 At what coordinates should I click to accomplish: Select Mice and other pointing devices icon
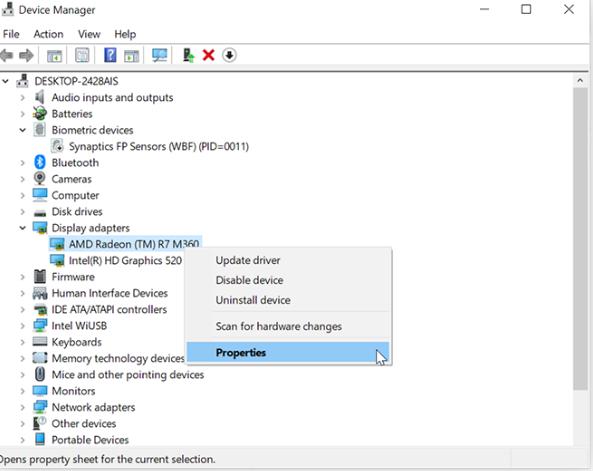(x=40, y=374)
